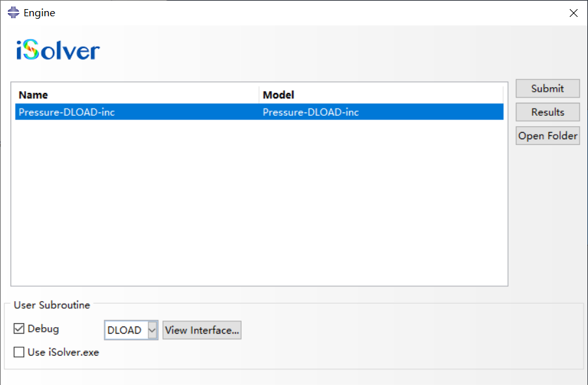Enable Use iSolver.exe checkbox
The width and height of the screenshot is (588, 385).
point(19,352)
